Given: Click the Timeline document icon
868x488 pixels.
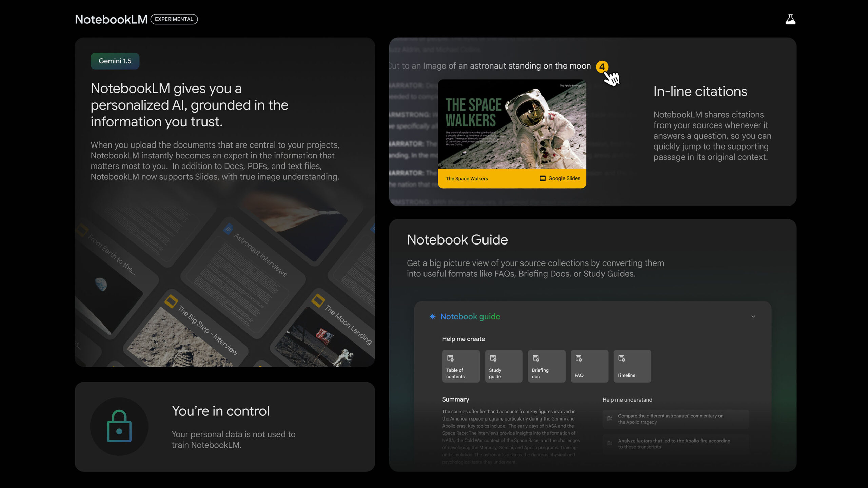Looking at the screenshot, I should [x=621, y=358].
